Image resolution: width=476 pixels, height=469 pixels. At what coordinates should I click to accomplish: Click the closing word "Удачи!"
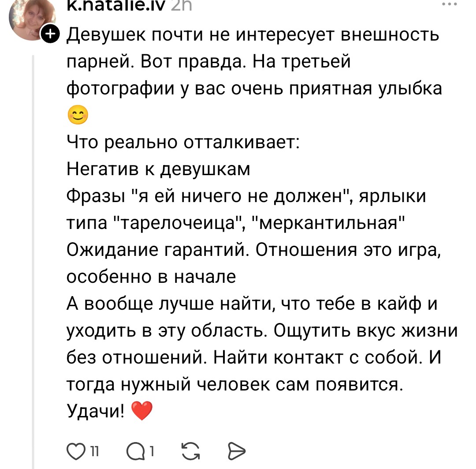96,412
